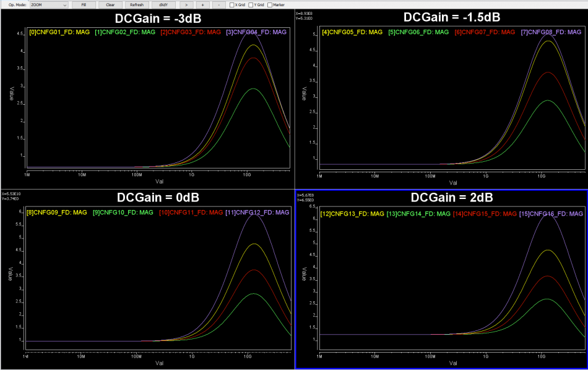Click the Fill button
The height and width of the screenshot is (370, 588).
[x=84, y=4]
